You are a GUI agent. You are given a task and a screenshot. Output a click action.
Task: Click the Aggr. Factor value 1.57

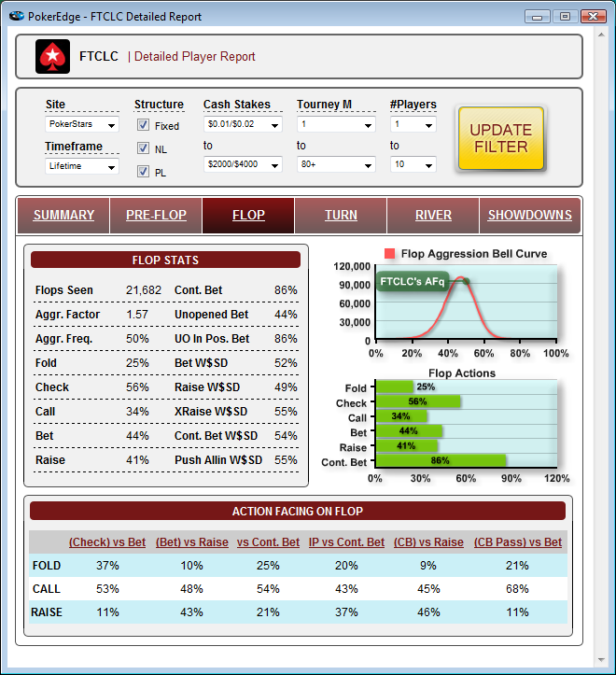[x=137, y=315]
